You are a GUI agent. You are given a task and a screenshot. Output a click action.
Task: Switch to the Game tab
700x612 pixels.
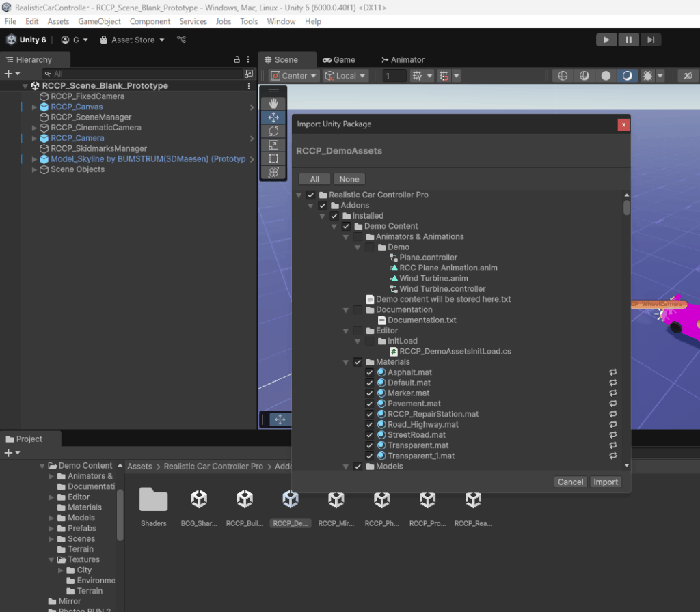click(339, 60)
